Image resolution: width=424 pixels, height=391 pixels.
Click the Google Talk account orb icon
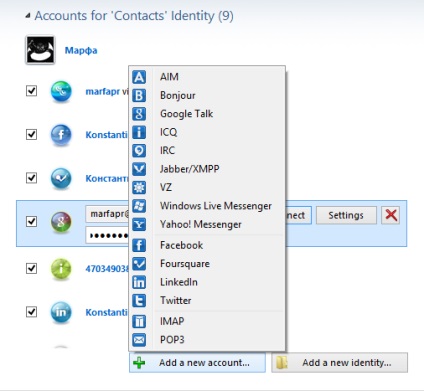coord(61,222)
